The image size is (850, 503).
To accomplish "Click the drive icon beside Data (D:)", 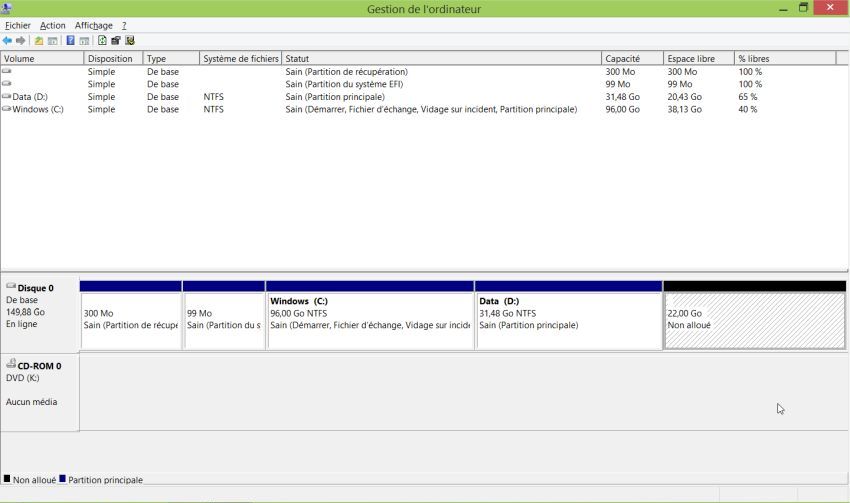I will pos(7,96).
